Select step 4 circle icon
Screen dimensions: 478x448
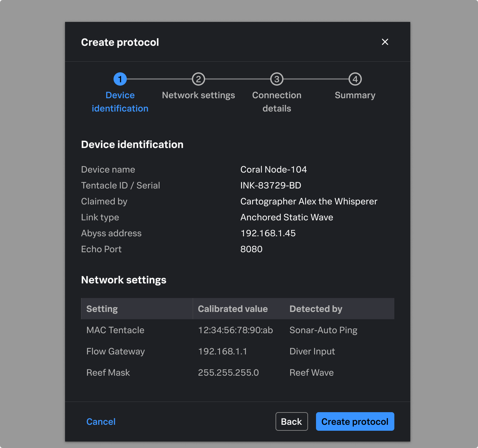(355, 79)
